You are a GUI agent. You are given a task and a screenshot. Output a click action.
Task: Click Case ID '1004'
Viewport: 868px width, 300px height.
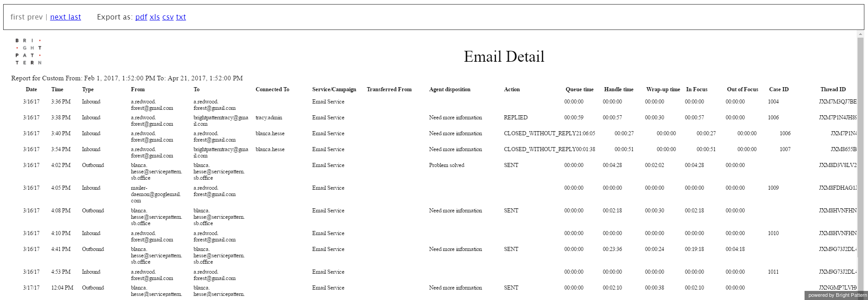773,102
